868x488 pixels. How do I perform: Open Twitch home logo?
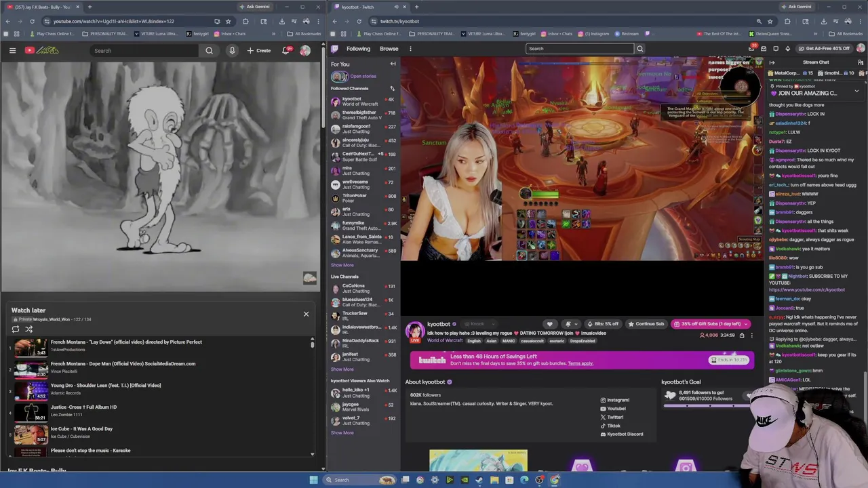tap(334, 49)
